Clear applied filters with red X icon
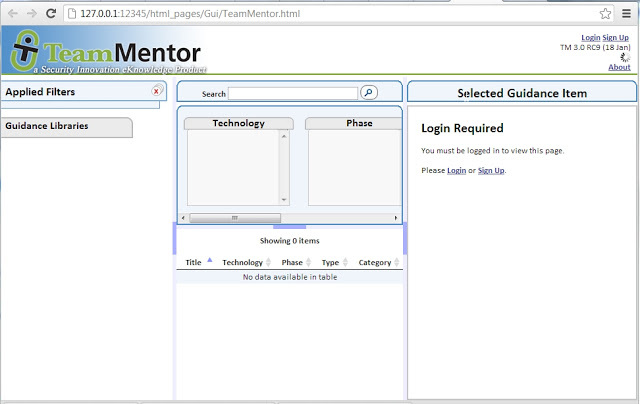Image resolution: width=640 pixels, height=404 pixels. coord(156,91)
